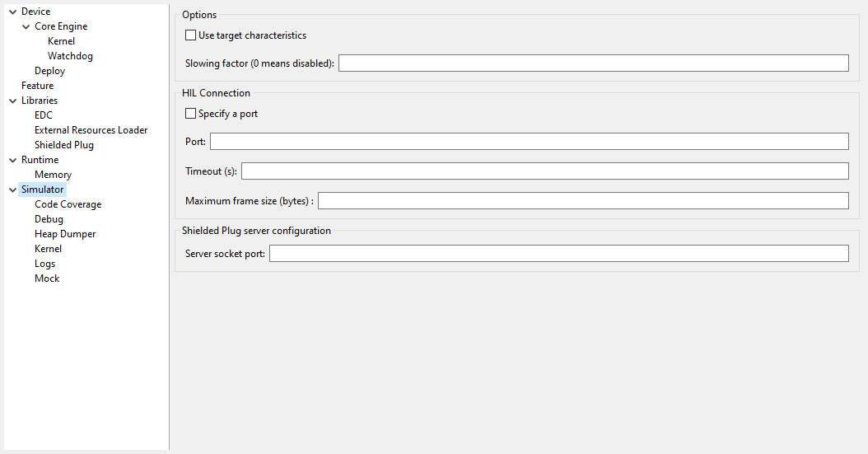
Task: Collapse the Device tree node
Action: (12, 12)
